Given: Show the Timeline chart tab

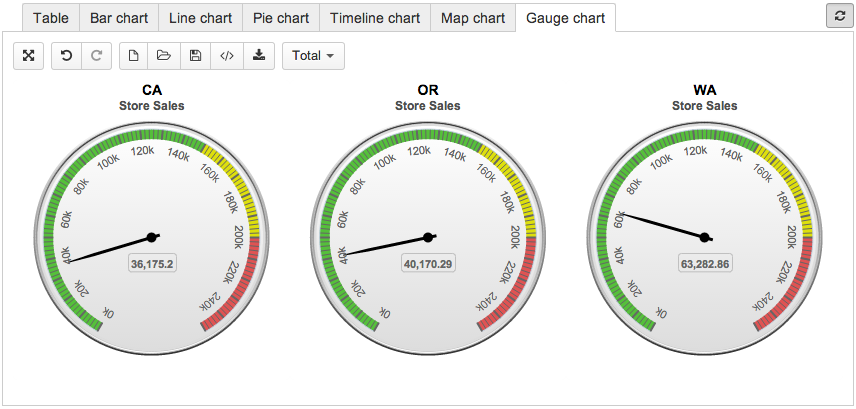Looking at the screenshot, I should (x=374, y=18).
